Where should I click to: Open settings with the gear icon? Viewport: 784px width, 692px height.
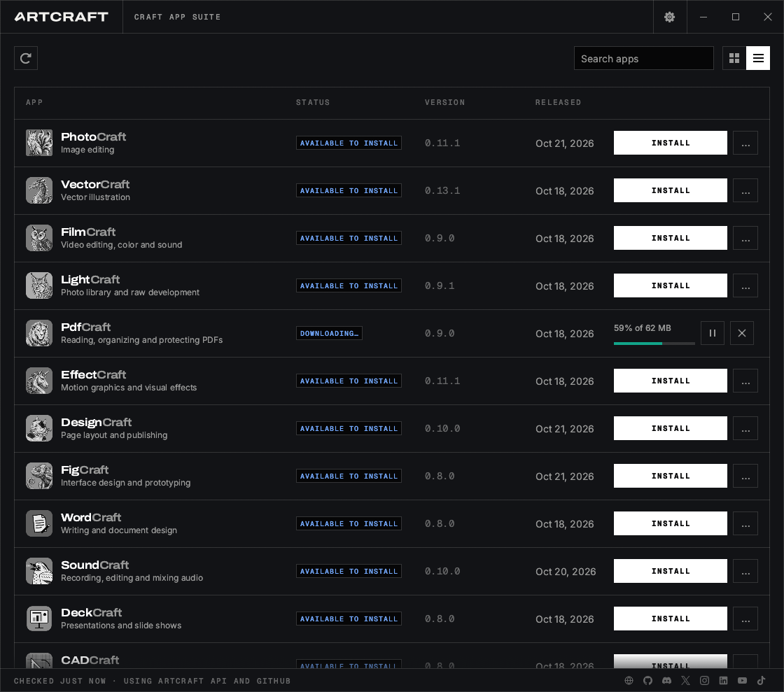[669, 17]
